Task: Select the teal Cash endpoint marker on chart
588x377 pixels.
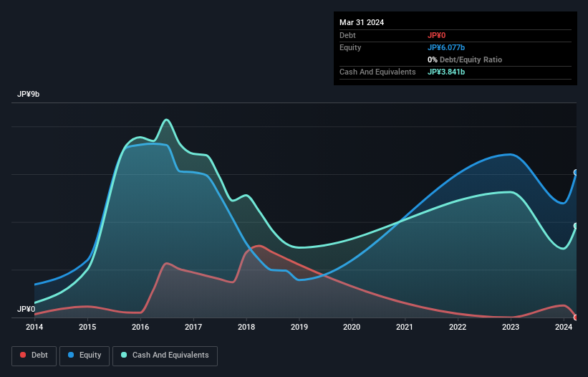Action: [576, 226]
